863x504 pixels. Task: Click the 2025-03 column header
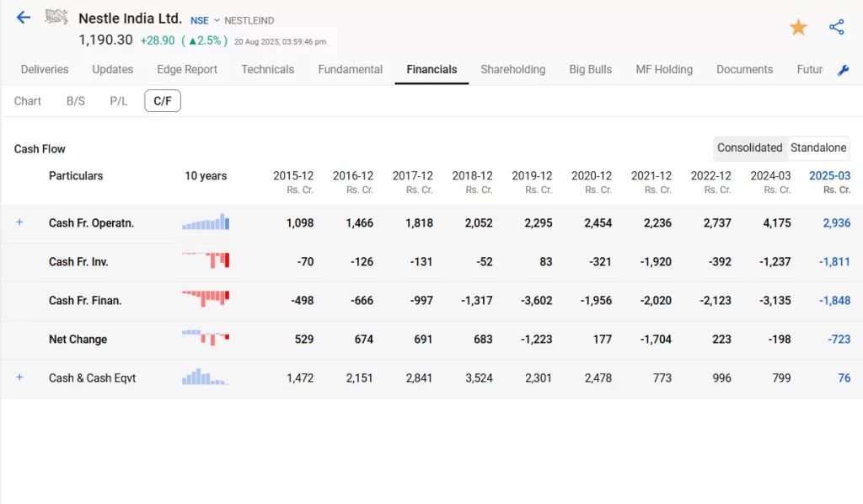tap(829, 175)
